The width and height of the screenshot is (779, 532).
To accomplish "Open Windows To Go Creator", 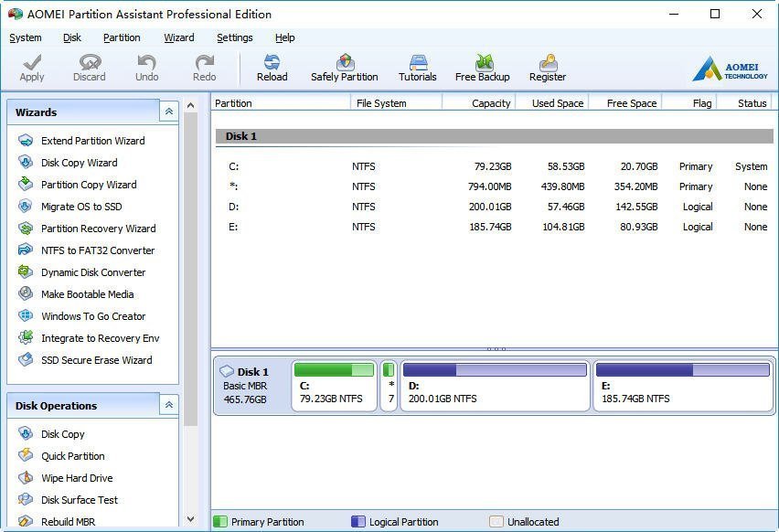I will click(93, 316).
